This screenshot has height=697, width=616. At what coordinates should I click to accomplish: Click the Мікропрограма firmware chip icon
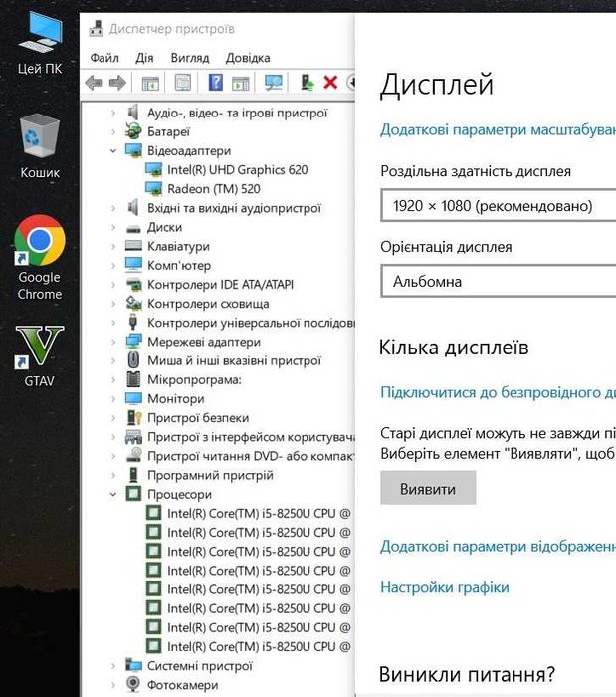133,379
